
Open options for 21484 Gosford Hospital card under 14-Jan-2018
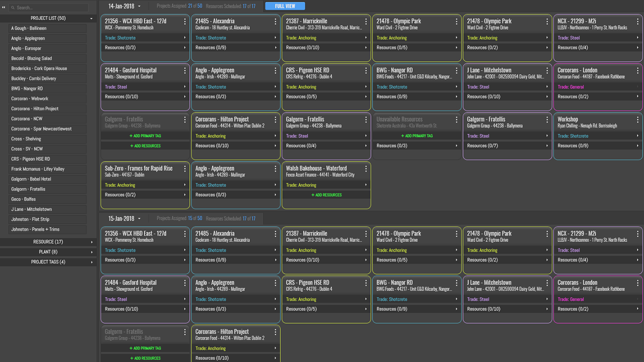pyautogui.click(x=185, y=71)
